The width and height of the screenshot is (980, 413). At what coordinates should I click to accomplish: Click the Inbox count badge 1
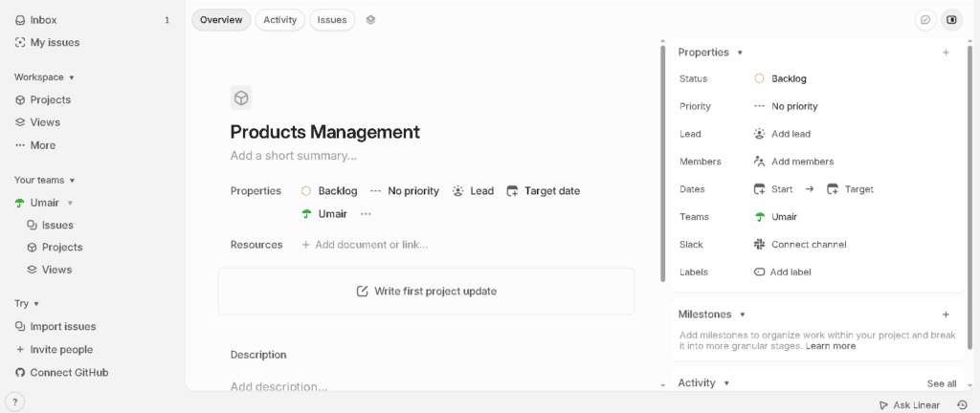[x=167, y=20]
